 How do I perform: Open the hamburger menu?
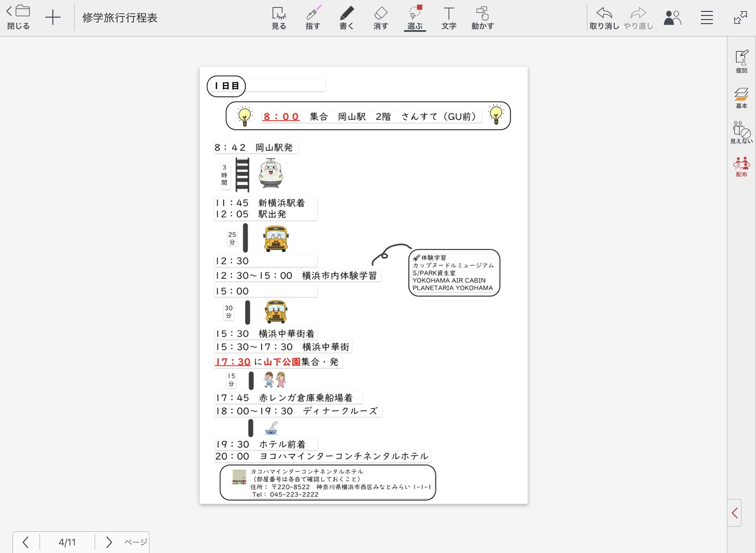pyautogui.click(x=707, y=18)
